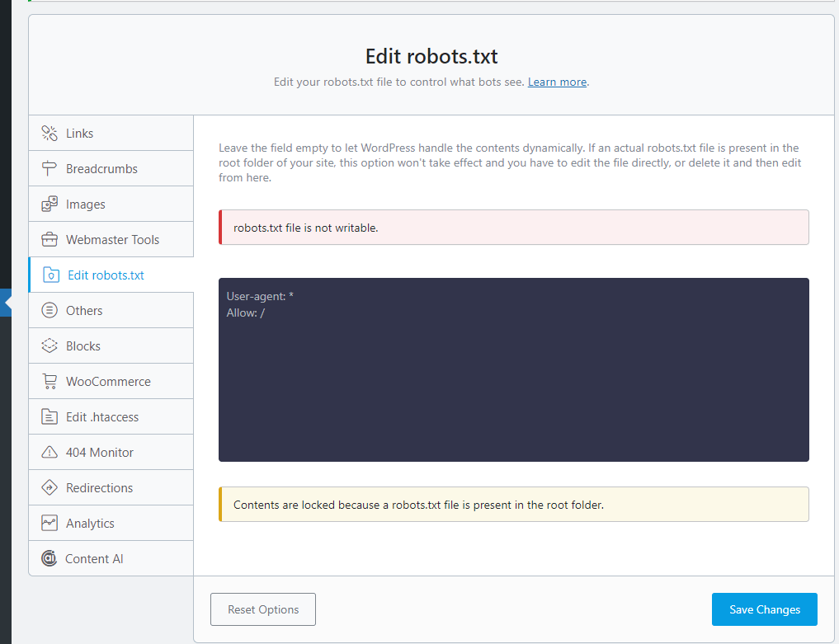Viewport: 839px width, 644px height.
Task: Click the Breadcrumbs sidebar icon
Action: 49,168
